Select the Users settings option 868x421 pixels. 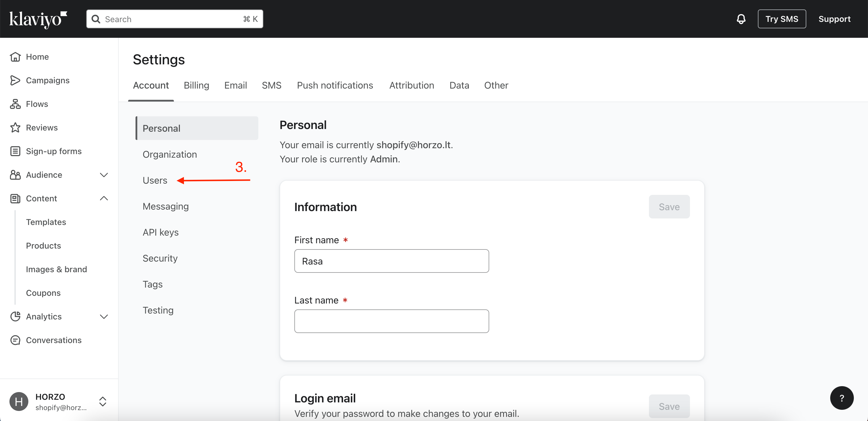154,180
